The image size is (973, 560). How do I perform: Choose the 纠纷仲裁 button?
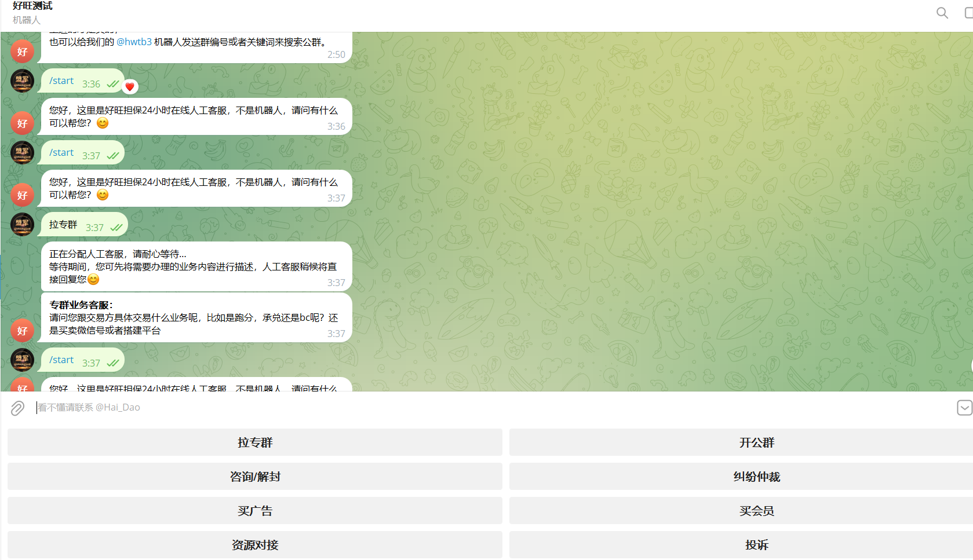756,477
